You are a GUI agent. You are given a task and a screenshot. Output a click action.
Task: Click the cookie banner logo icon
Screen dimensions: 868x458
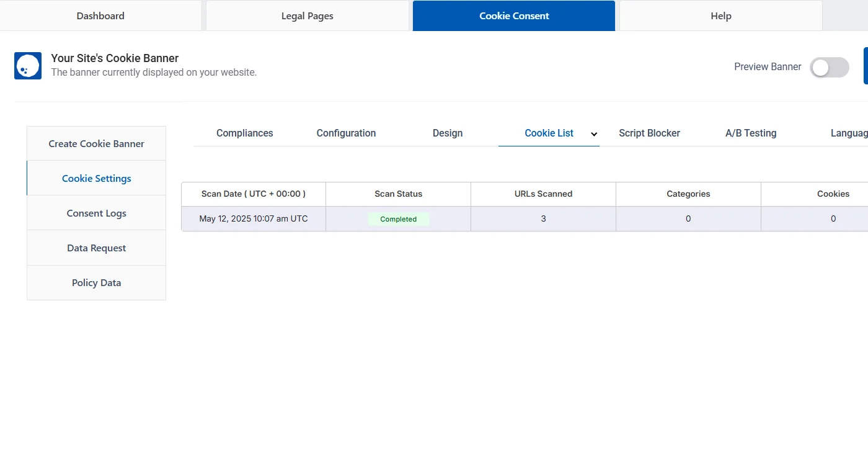28,66
